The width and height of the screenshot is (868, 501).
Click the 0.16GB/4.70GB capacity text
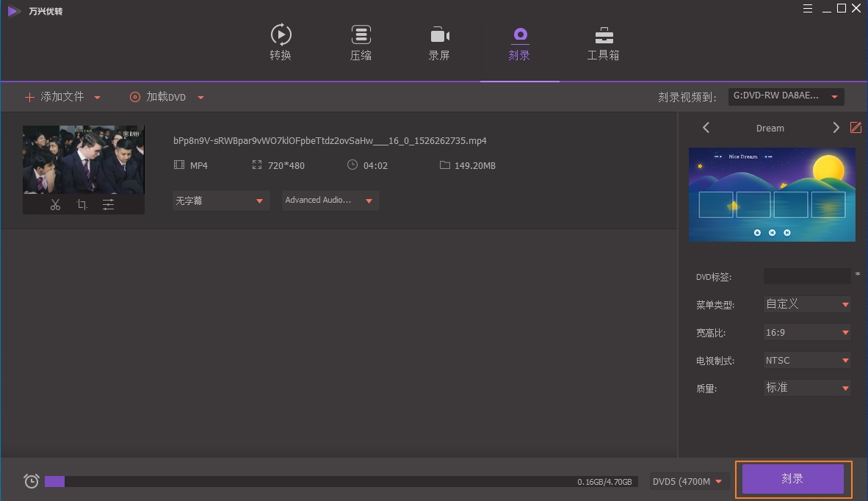(604, 482)
